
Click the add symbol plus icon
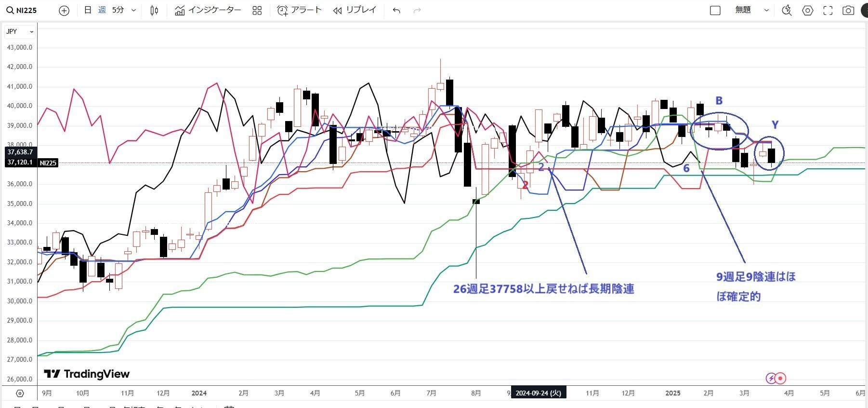point(64,11)
